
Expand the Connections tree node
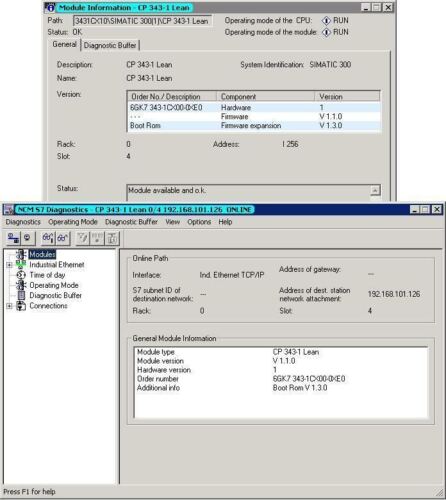9,306
